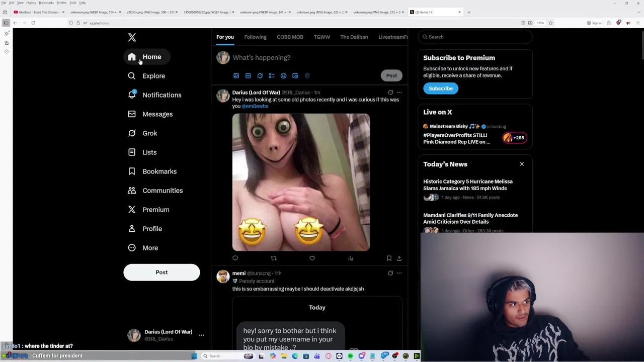Add a poll to the new post

pos(272,76)
